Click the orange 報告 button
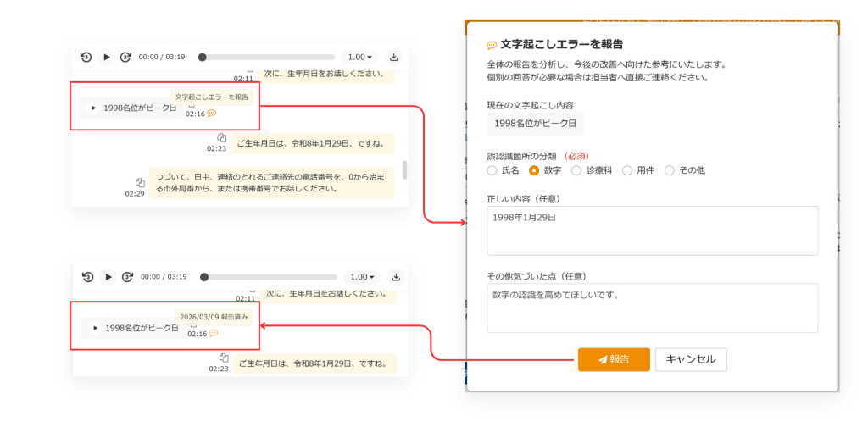This screenshot has height=427, width=868. tap(614, 359)
